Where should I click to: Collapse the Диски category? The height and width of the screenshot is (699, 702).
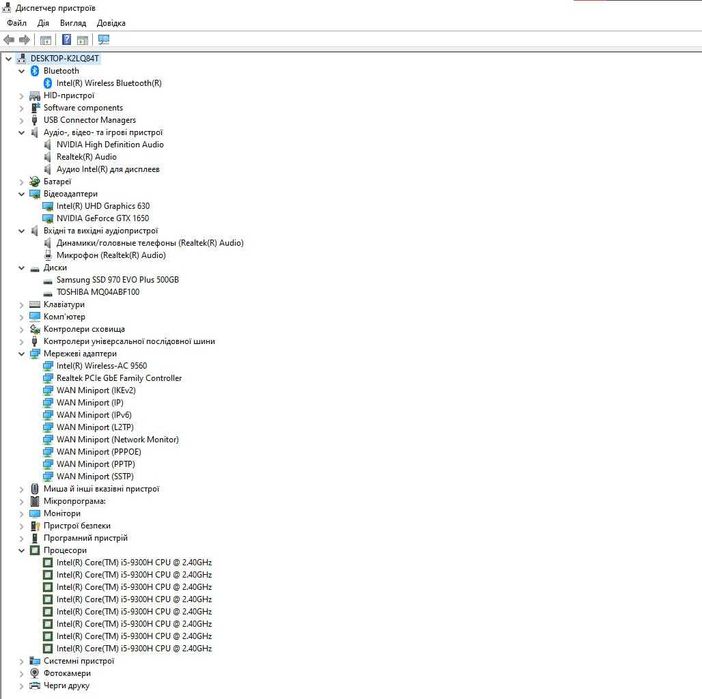pos(21,268)
